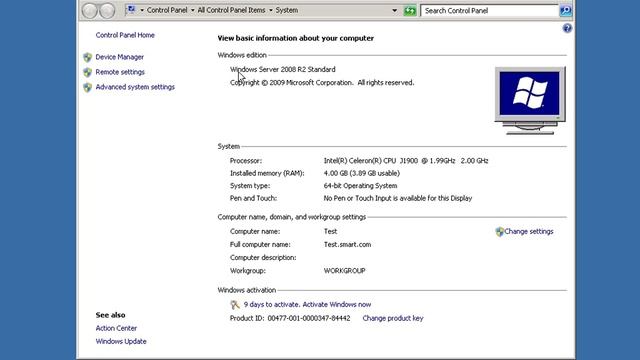This screenshot has width=640, height=360.
Task: Open Advanced system settings link
Action: point(135,87)
